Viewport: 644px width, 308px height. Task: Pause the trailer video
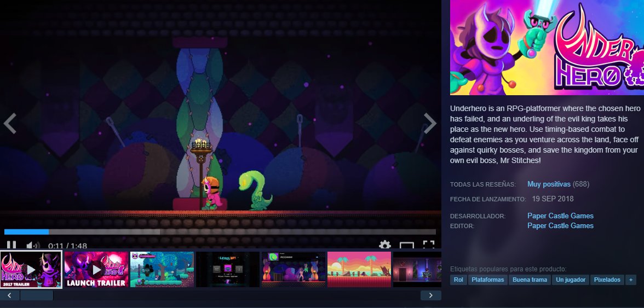12,245
